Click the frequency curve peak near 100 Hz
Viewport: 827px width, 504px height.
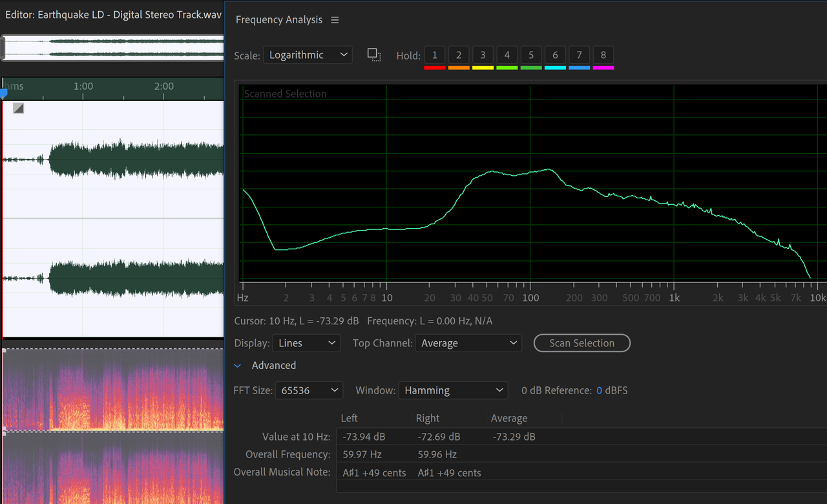(x=549, y=169)
